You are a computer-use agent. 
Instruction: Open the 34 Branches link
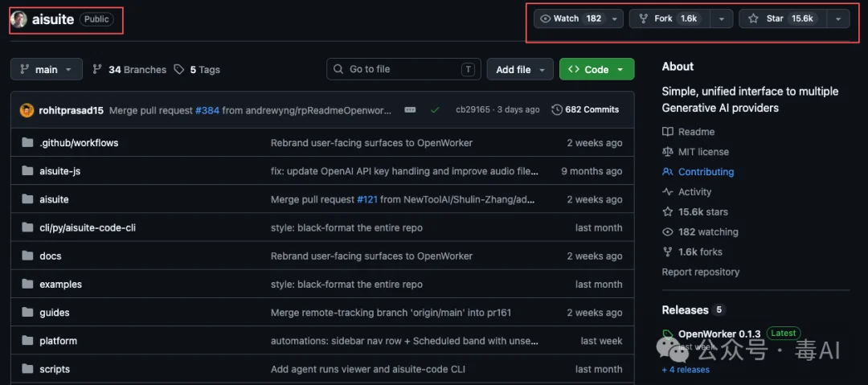pos(129,70)
